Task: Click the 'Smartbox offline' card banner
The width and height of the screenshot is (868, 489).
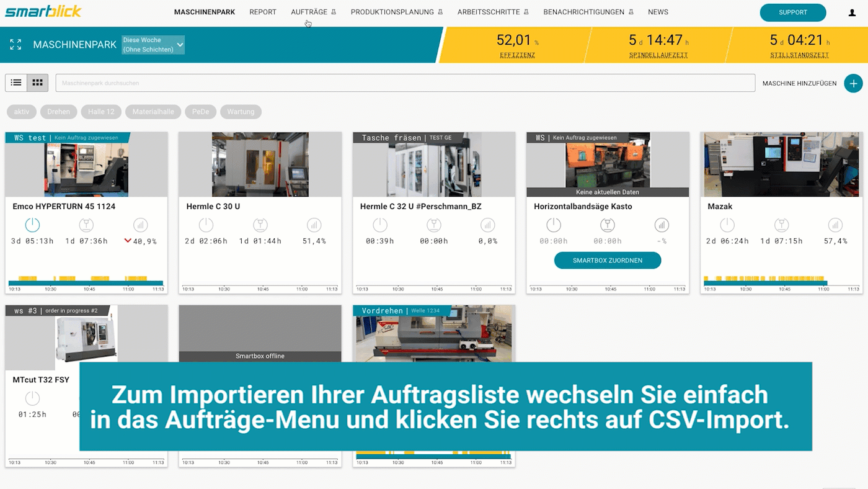Action: pos(260,356)
